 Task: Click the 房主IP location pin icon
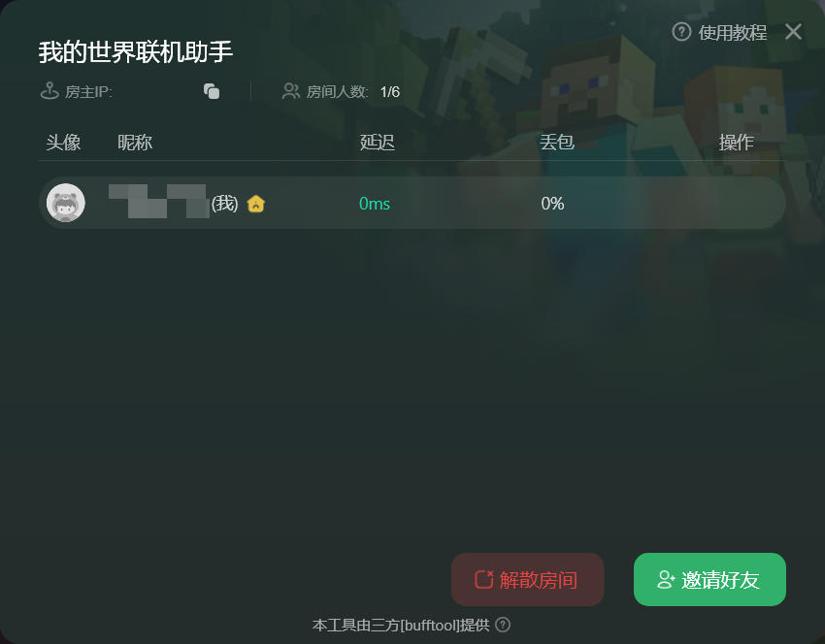(x=49, y=91)
